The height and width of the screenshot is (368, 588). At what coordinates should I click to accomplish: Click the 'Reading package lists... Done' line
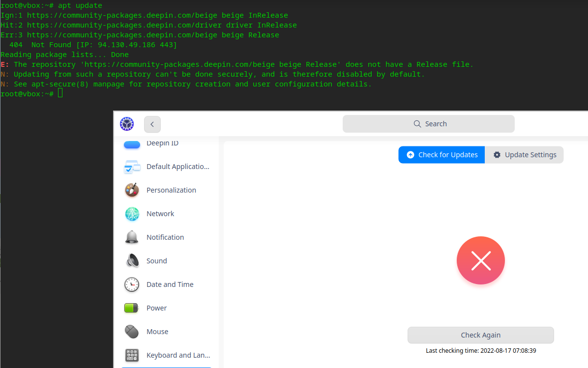click(64, 55)
